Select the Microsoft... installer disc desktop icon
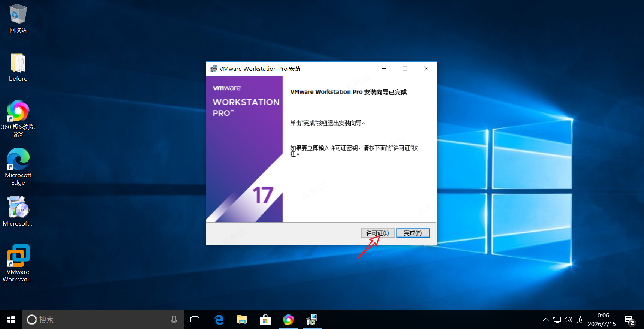 (18, 211)
